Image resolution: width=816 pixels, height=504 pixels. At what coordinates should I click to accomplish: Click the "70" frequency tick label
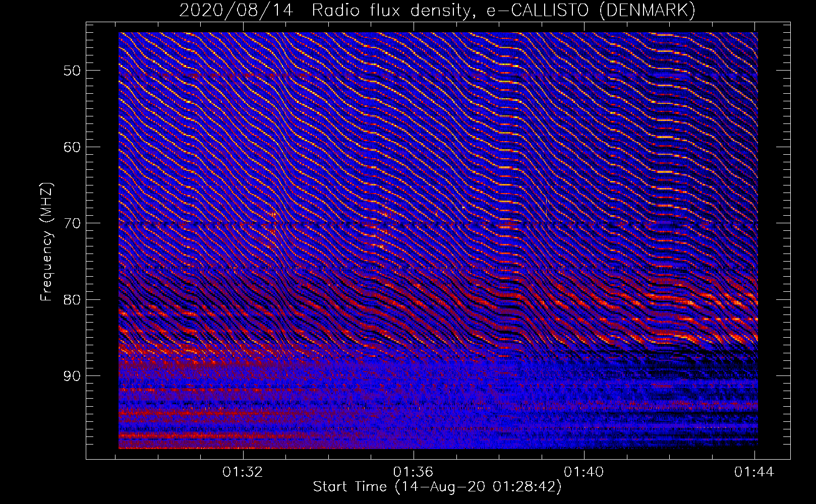[x=72, y=223]
